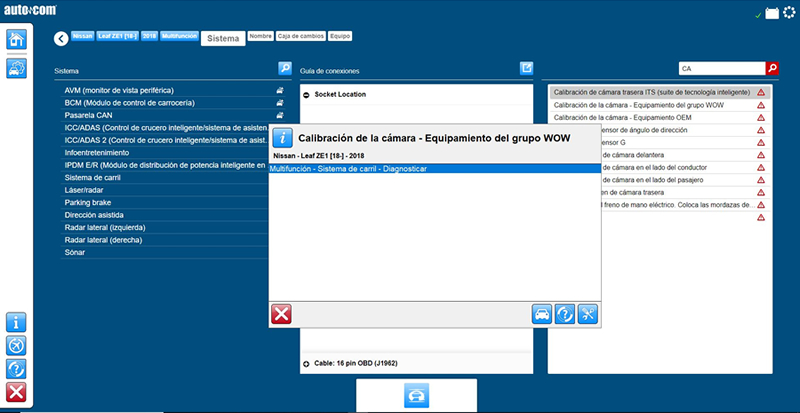Select AVM (monitor de vista periférica) system
This screenshot has height=413, width=800.
173,90
